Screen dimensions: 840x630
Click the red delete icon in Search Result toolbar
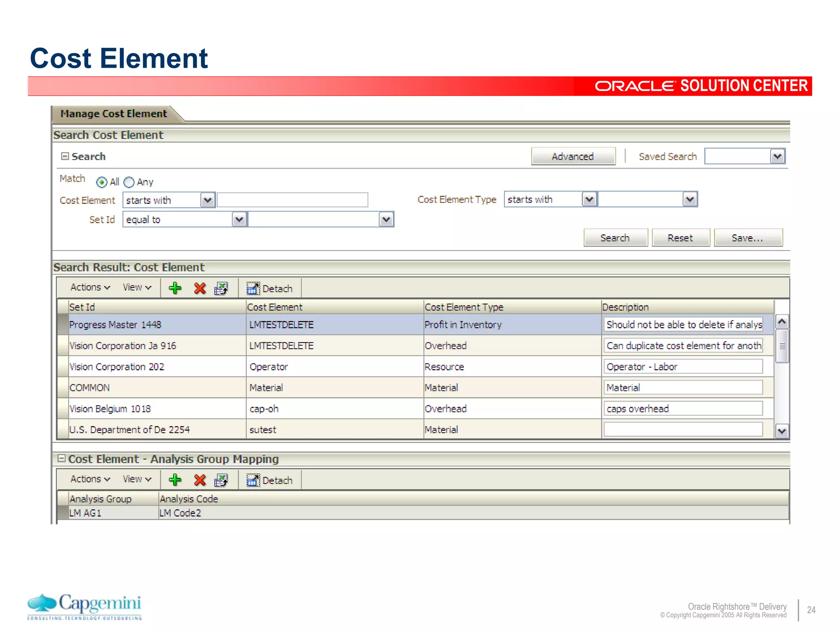(200, 288)
